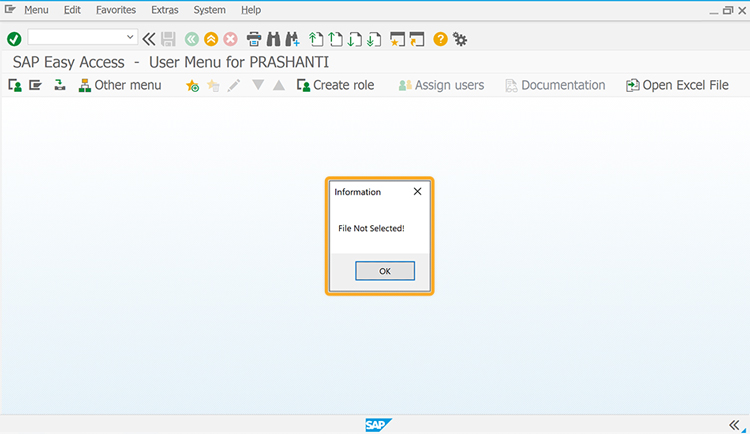Click inside the transaction command field

pyautogui.click(x=77, y=37)
